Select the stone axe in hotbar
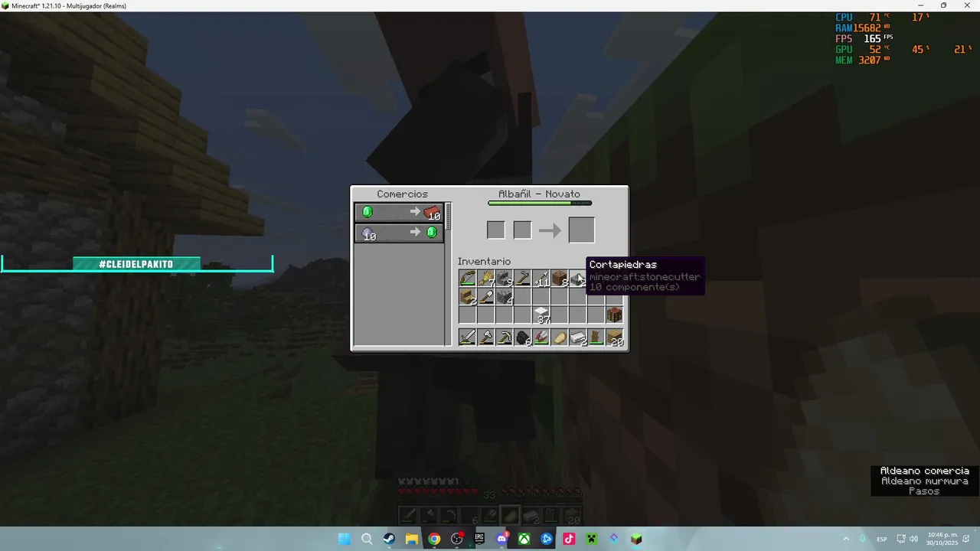This screenshot has height=551, width=980. [x=485, y=337]
